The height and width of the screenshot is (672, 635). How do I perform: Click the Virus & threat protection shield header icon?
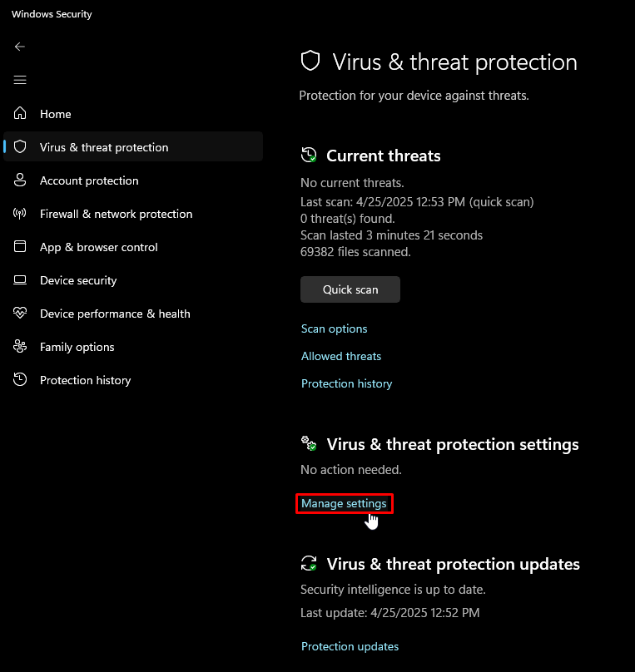point(310,60)
